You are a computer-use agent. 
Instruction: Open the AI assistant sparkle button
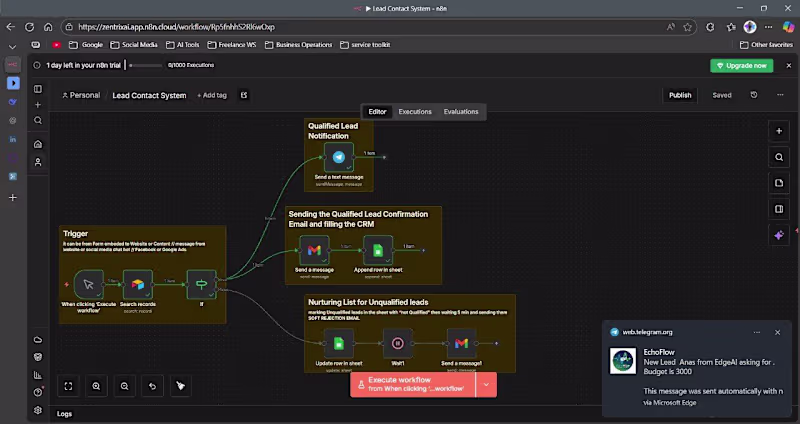coord(779,235)
